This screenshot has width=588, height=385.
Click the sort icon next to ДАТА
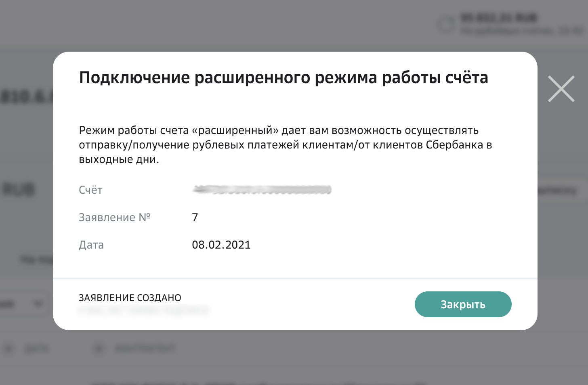point(9,349)
